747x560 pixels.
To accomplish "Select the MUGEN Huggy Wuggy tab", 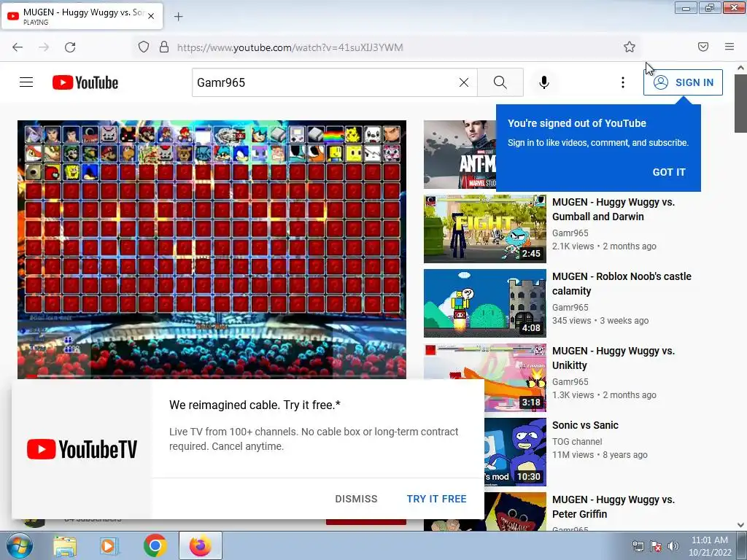I will [x=82, y=16].
